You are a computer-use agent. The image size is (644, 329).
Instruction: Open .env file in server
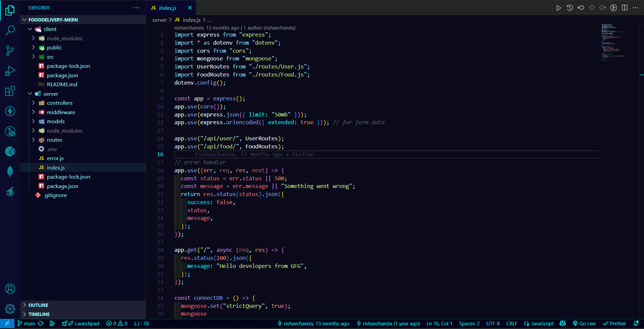coord(83,149)
